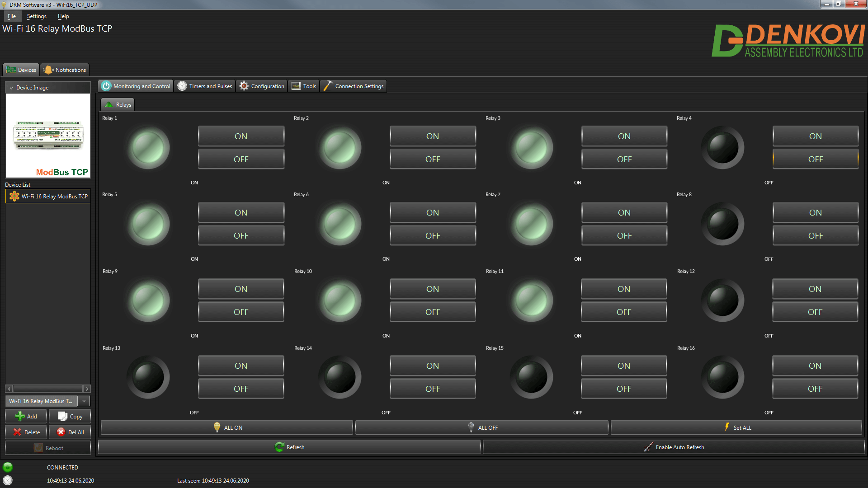Image resolution: width=868 pixels, height=488 pixels.
Task: Toggle Relay 1 ON
Action: pos(241,136)
